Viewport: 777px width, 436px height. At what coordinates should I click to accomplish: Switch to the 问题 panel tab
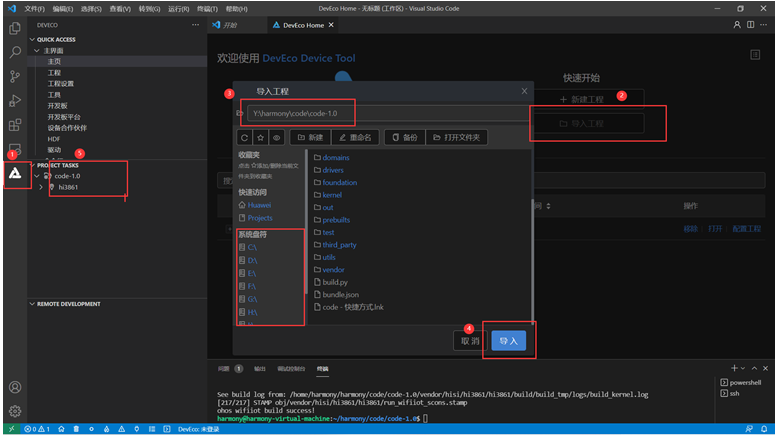click(x=223, y=369)
